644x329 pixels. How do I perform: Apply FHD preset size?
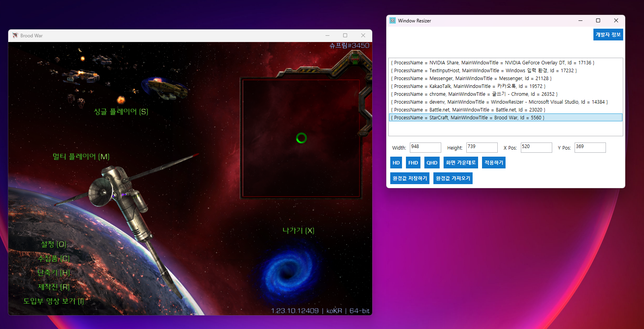tap(413, 163)
